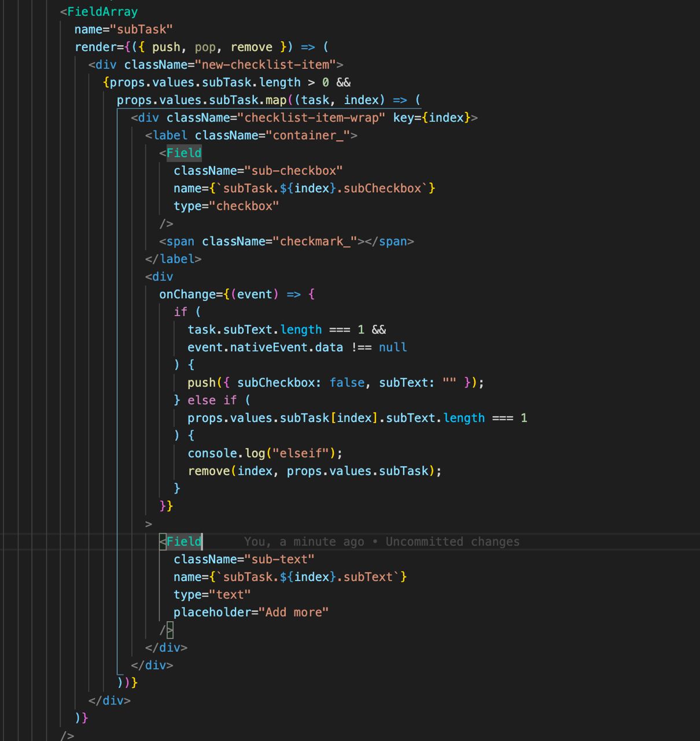Click the "checkmark_" class string
The height and width of the screenshot is (741, 700).
315,241
